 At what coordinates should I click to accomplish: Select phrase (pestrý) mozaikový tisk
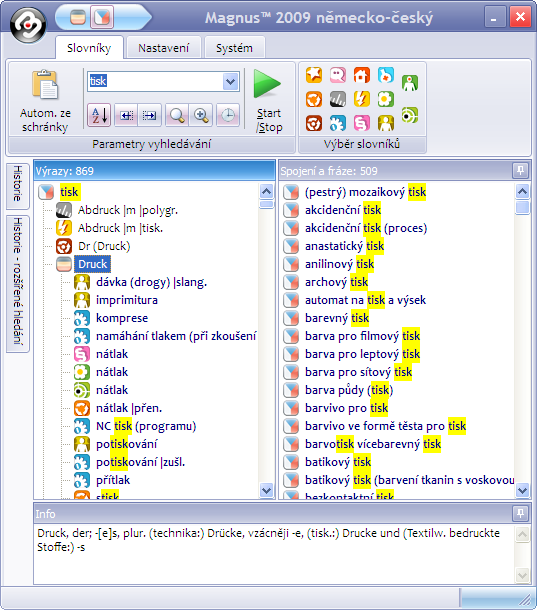pyautogui.click(x=365, y=192)
